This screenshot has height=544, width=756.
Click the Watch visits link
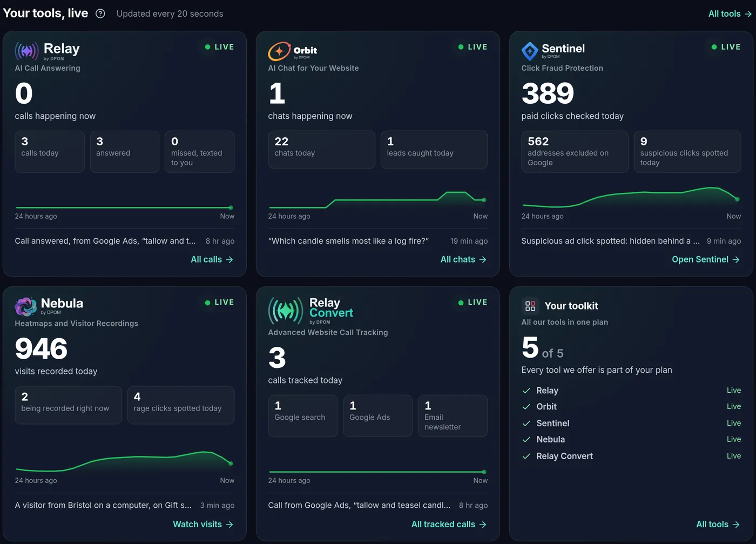(203, 524)
